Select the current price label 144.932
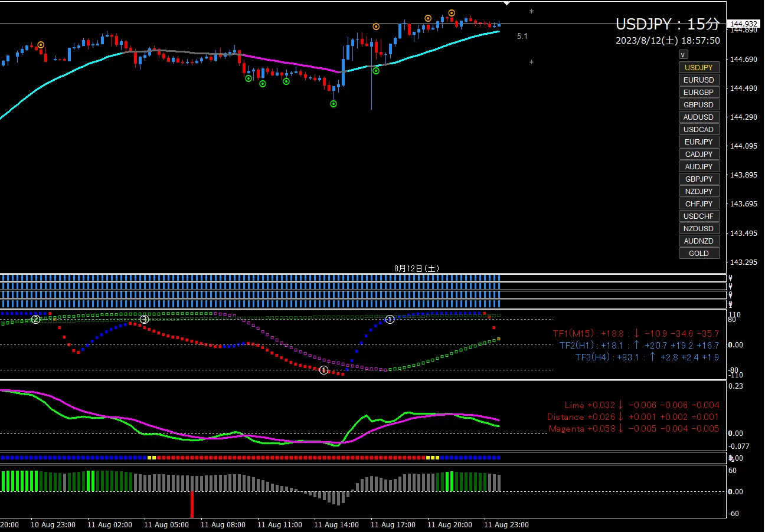765x532 pixels. pyautogui.click(x=744, y=24)
